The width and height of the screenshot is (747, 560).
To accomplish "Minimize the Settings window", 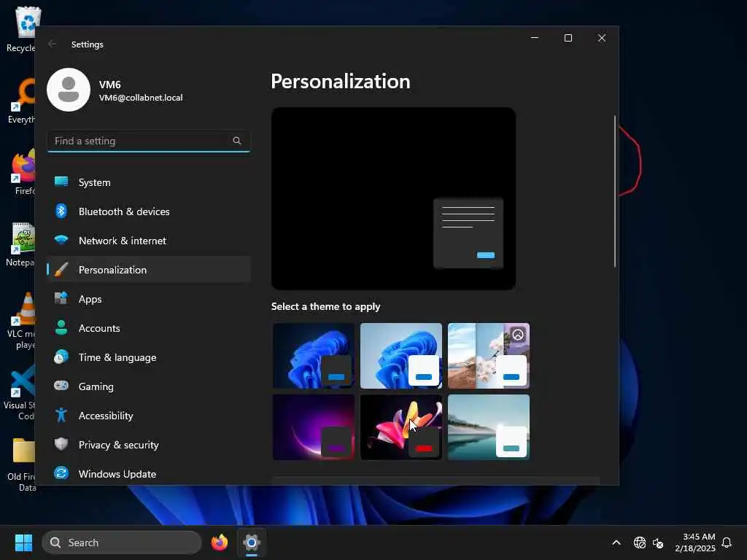I will coord(535,38).
